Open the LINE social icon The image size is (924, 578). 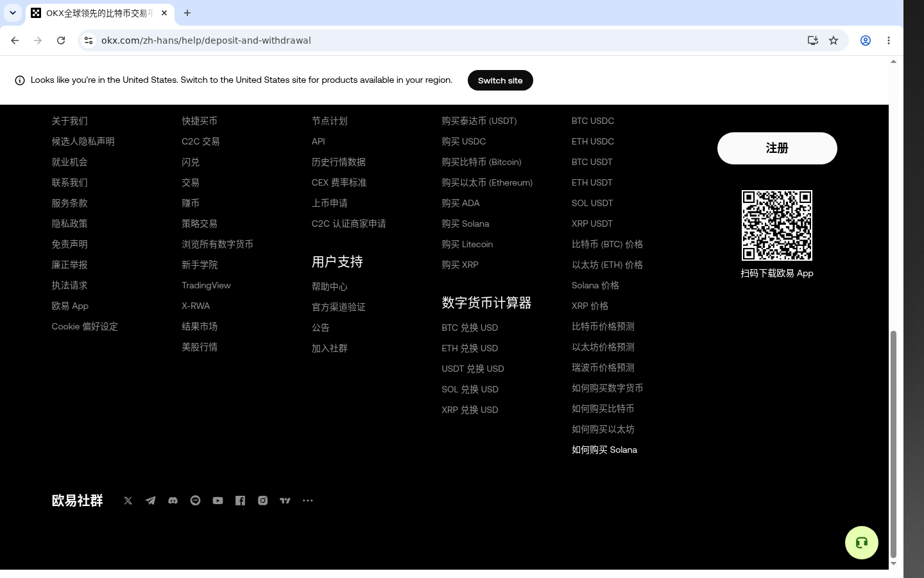pyautogui.click(x=196, y=501)
